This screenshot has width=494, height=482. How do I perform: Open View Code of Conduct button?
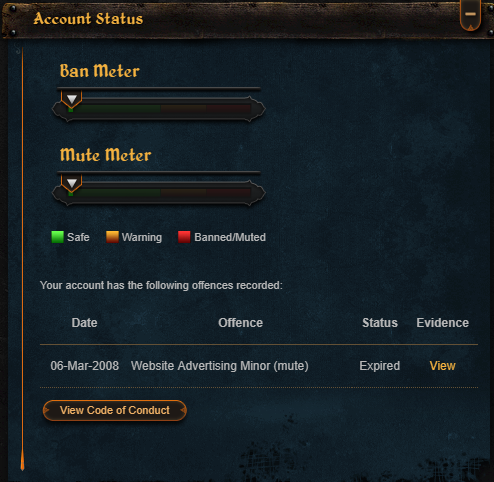coord(115,410)
